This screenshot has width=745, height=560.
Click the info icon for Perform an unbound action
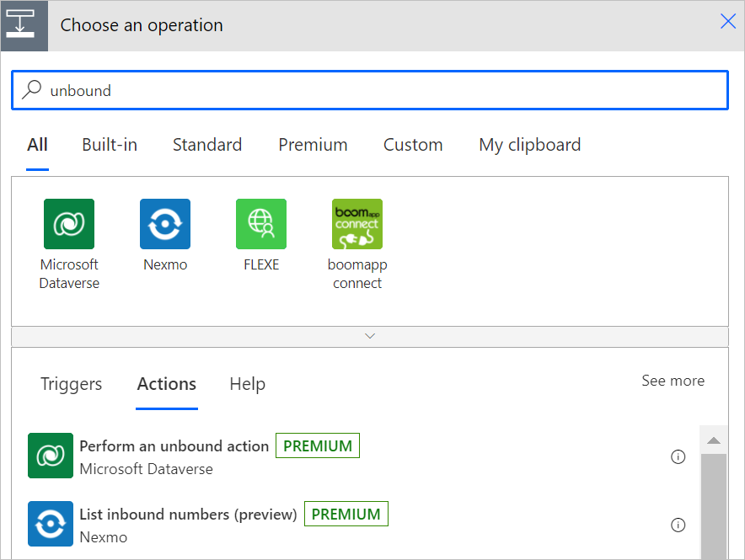tap(678, 456)
